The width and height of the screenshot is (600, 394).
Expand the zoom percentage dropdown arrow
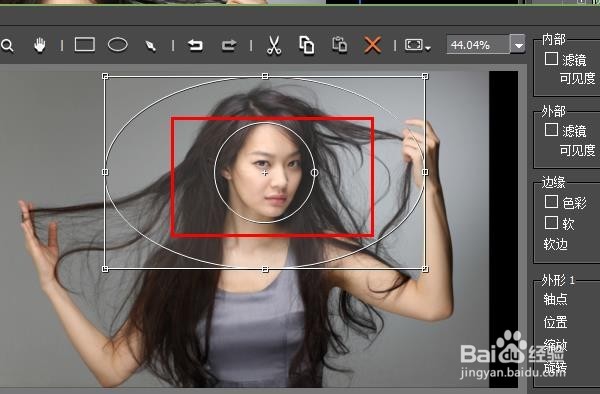[x=518, y=45]
